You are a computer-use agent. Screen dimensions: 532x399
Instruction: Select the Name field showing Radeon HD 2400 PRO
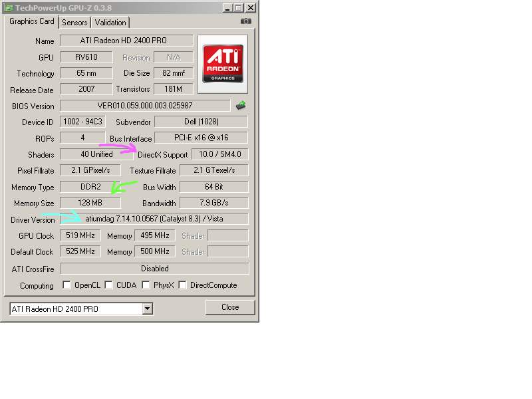point(126,41)
